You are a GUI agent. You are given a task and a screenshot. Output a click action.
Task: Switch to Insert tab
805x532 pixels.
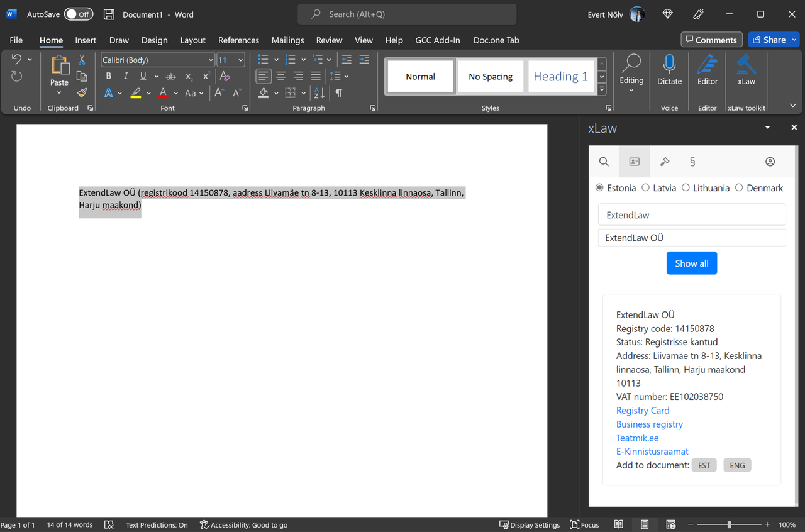pyautogui.click(x=86, y=40)
